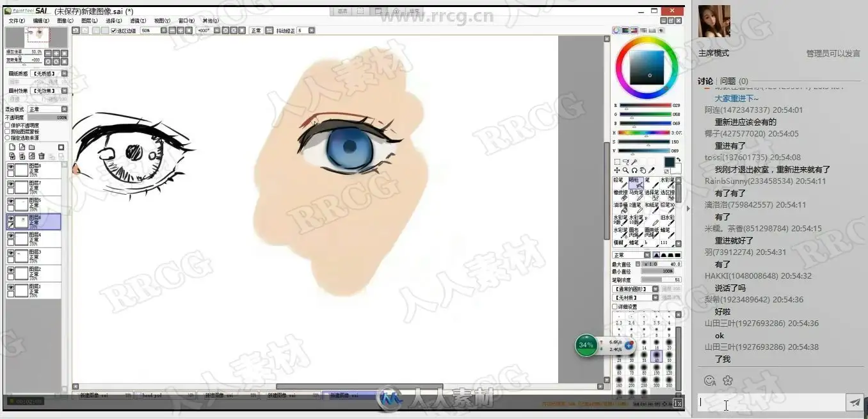This screenshot has height=419, width=868.
Task: Open the 无材质 brush texture dropdown
Action: pos(654,298)
